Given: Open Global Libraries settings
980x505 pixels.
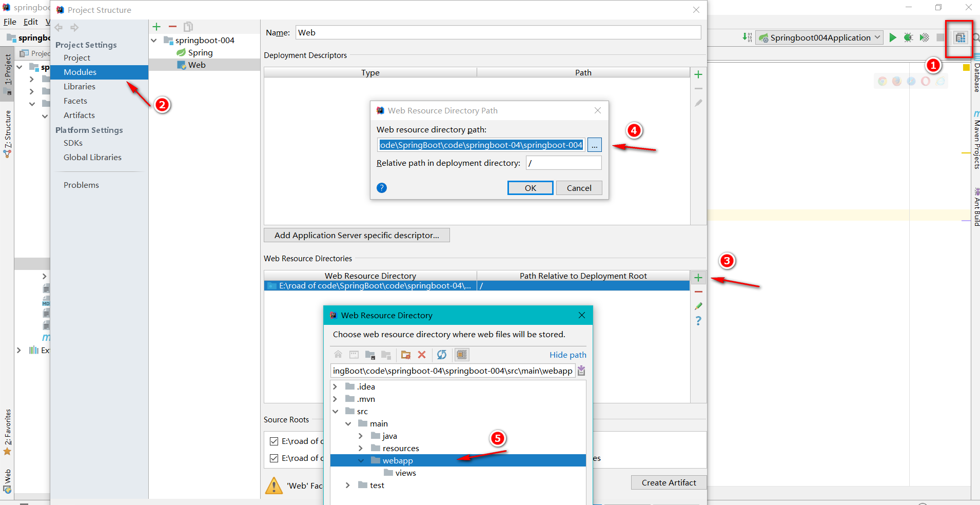Looking at the screenshot, I should click(92, 157).
